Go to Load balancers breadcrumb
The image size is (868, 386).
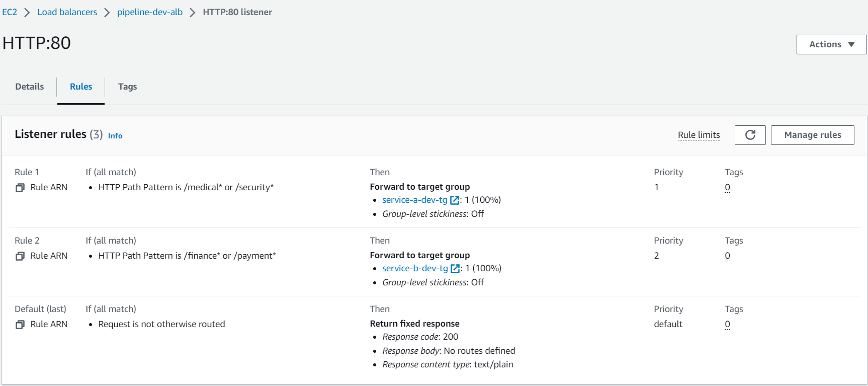coord(67,12)
